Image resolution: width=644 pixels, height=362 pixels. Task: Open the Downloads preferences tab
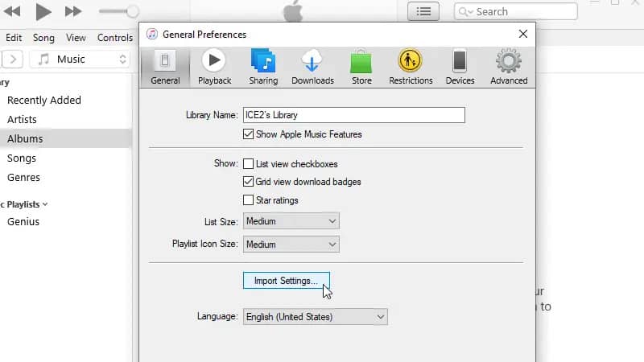click(x=312, y=68)
